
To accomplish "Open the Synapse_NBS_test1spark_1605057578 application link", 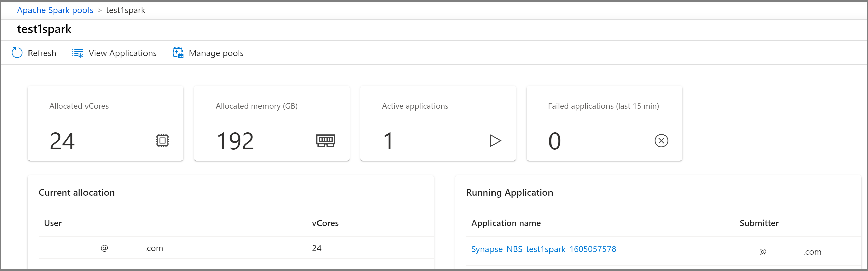I will click(x=543, y=249).
